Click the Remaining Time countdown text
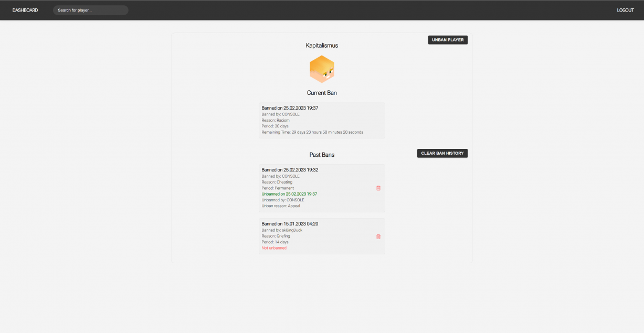 [312, 132]
